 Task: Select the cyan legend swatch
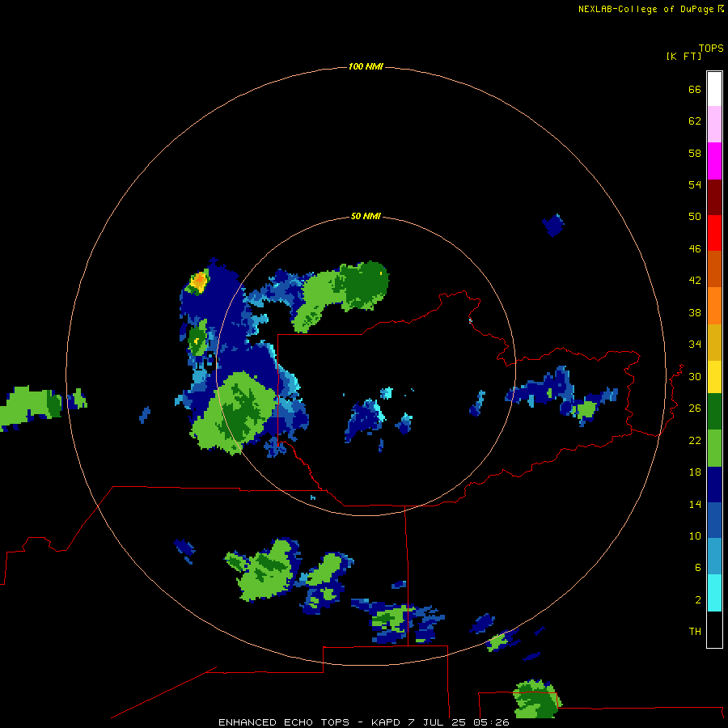coord(714,593)
